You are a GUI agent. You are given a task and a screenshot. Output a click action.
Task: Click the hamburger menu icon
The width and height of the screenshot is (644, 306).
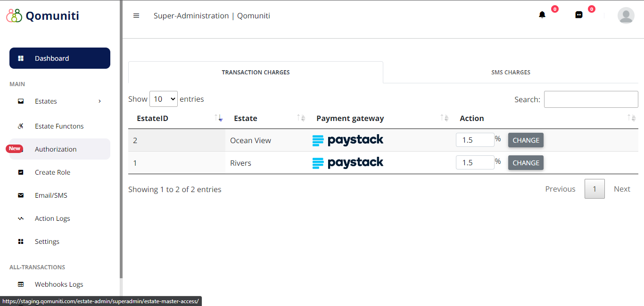coord(136,16)
